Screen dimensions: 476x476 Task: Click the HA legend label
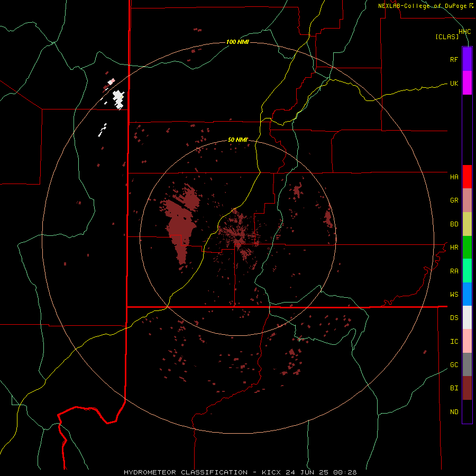454,177
